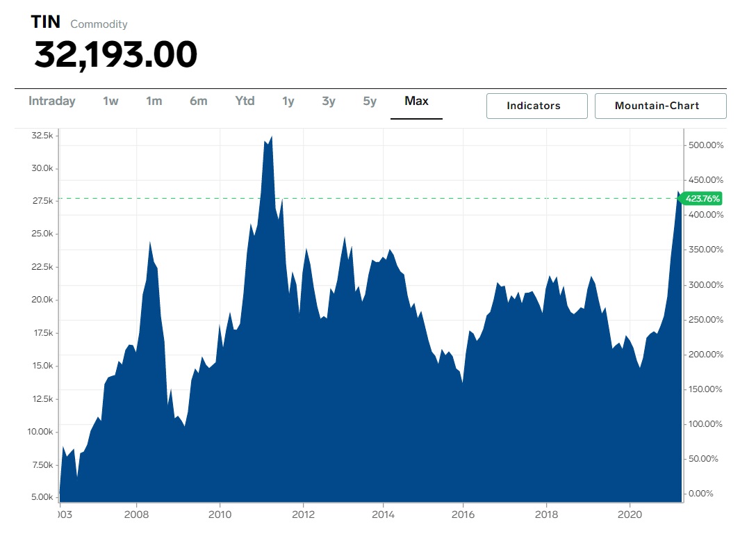Click the Commodity label next to TIN

point(99,24)
